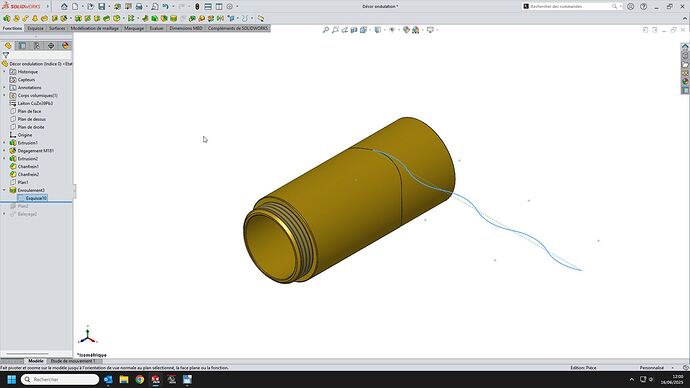Click the Home icon in top toolbar
Viewport: 690px width, 388px height.
pyautogui.click(x=64, y=7)
